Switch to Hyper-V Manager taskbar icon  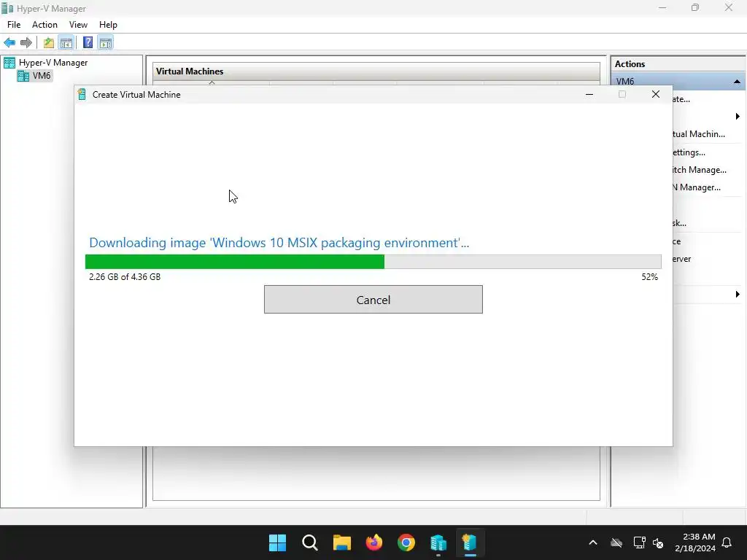438,542
